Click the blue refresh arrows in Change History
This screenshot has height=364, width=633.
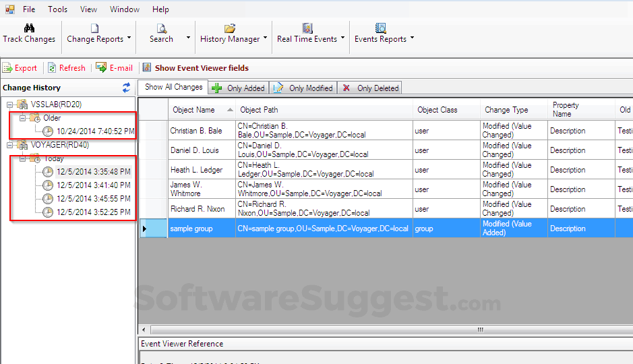(126, 88)
